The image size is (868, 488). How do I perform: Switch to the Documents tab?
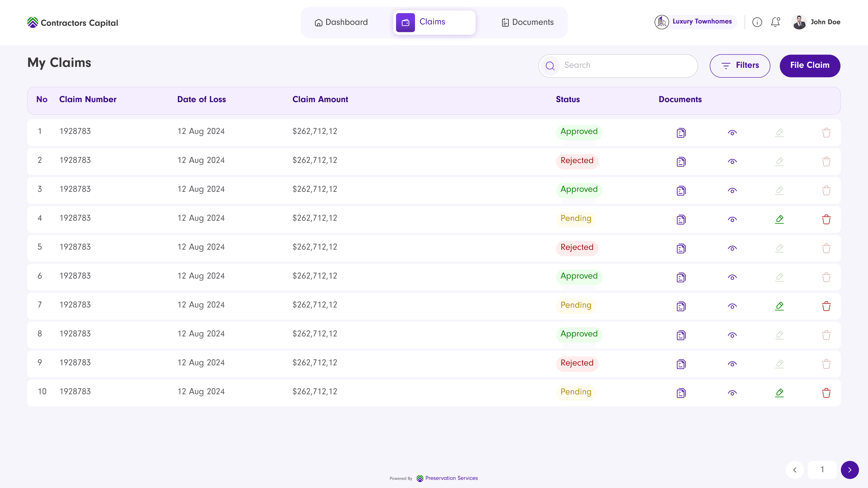[528, 22]
